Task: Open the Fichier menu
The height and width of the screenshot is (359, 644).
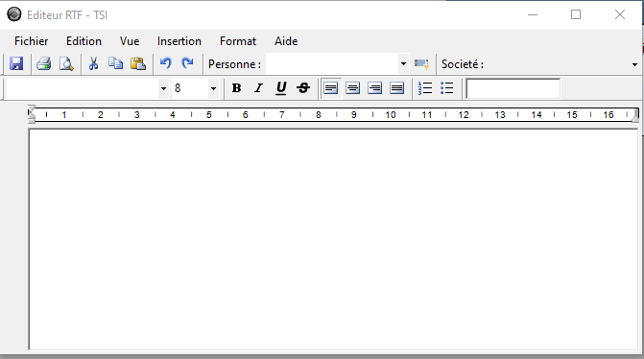Action: [x=32, y=41]
